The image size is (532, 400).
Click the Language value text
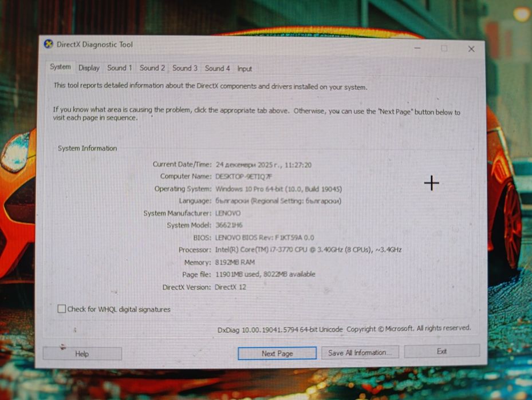[x=278, y=201]
